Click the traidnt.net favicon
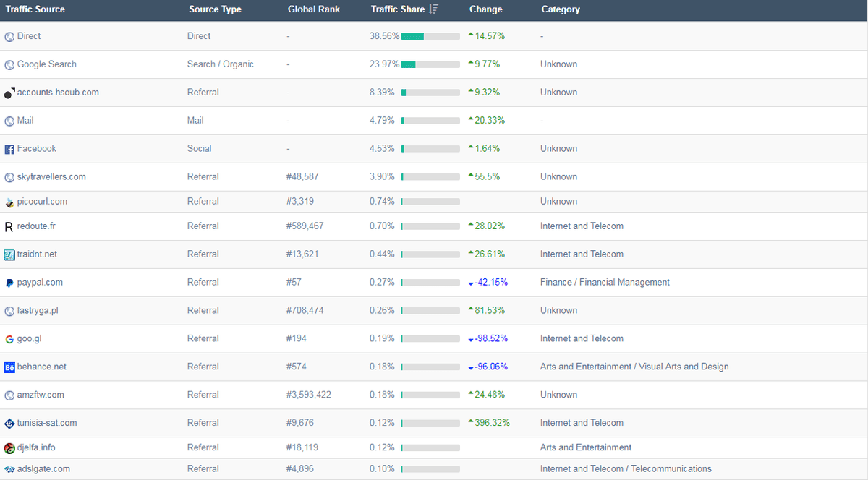Image resolution: width=868 pixels, height=480 pixels. pos(9,254)
